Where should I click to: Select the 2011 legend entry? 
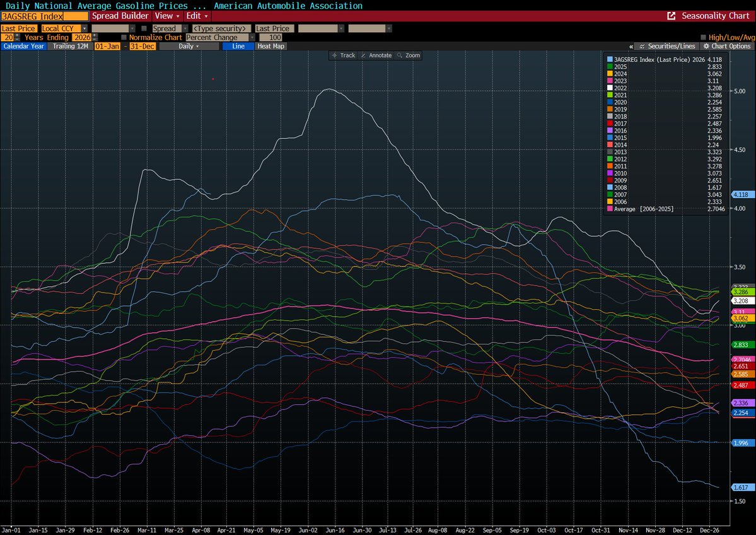[x=665, y=167]
